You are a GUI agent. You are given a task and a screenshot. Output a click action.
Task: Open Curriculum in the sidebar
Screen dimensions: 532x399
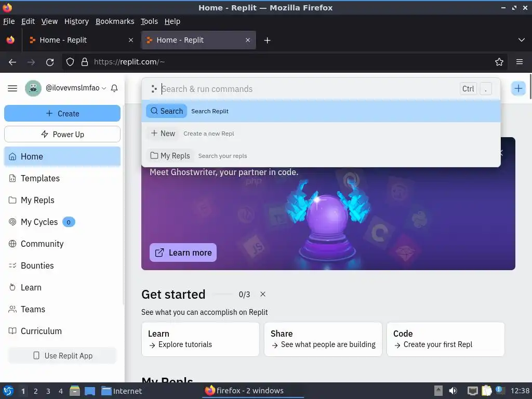point(62,331)
